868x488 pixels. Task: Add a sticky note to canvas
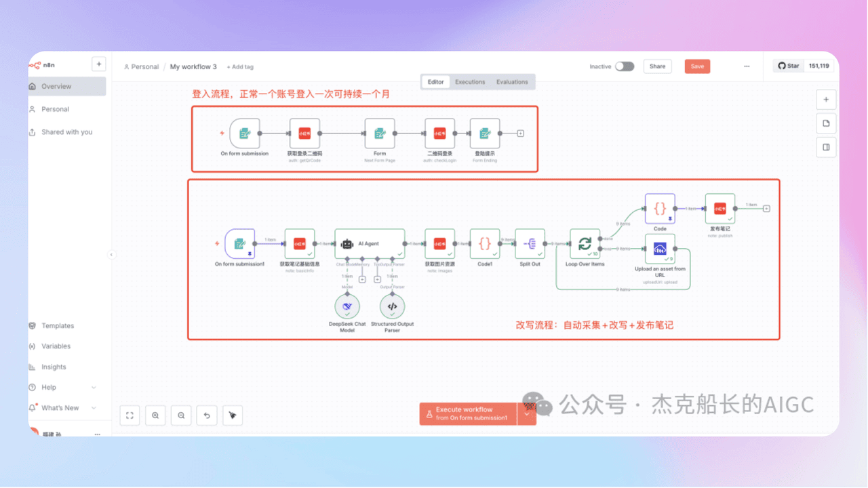(x=826, y=123)
